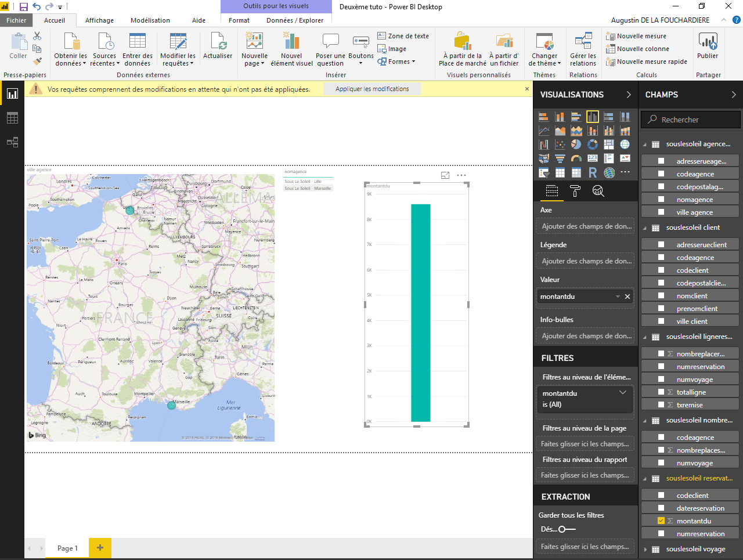Click Appliquer les modifications button
Viewport: 743px width, 560px height.
[372, 89]
